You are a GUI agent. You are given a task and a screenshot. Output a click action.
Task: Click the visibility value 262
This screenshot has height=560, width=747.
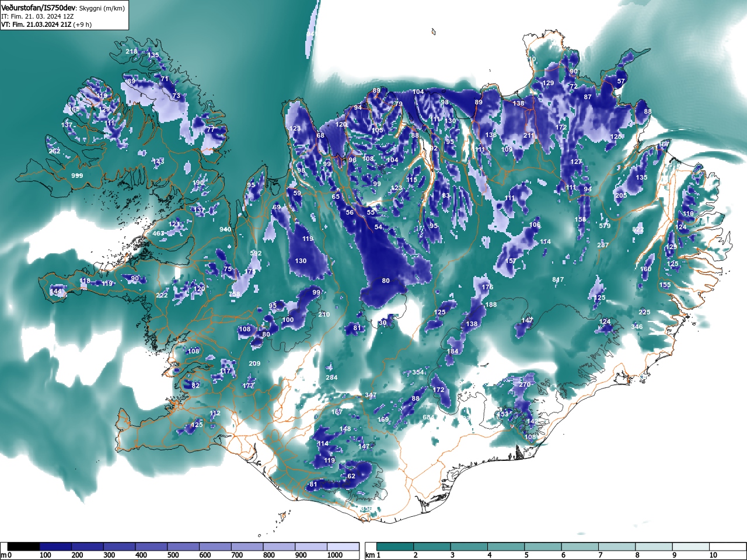tap(54, 151)
